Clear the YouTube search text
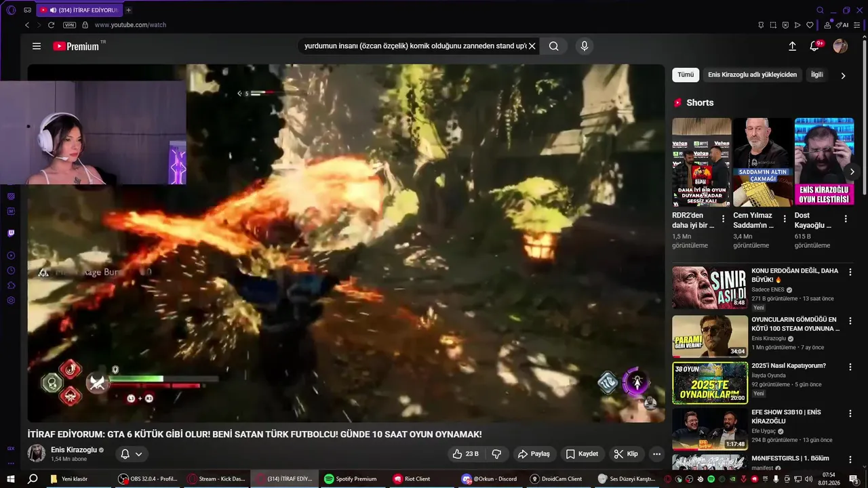 click(x=532, y=46)
